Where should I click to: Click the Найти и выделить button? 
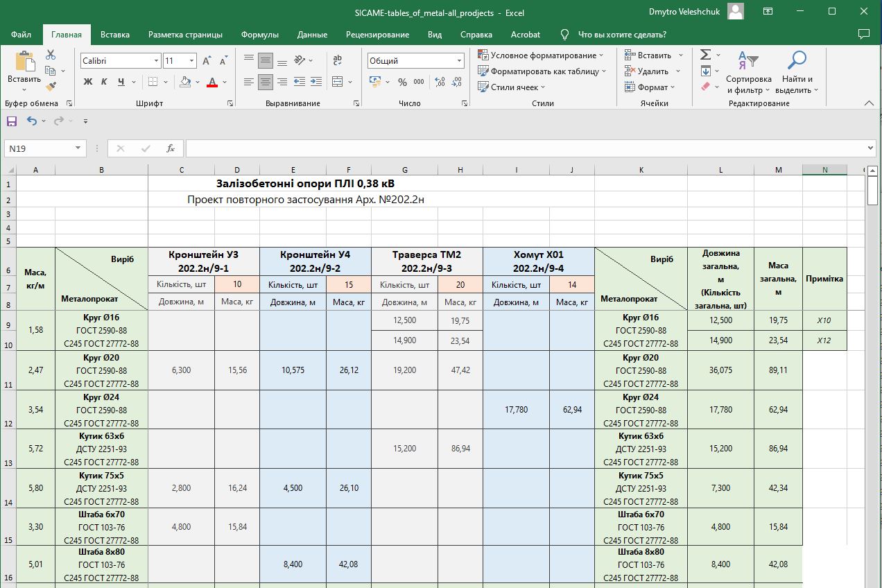(797, 72)
